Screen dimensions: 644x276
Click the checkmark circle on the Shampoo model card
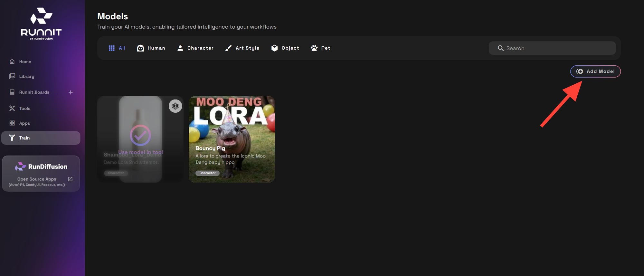tap(140, 135)
